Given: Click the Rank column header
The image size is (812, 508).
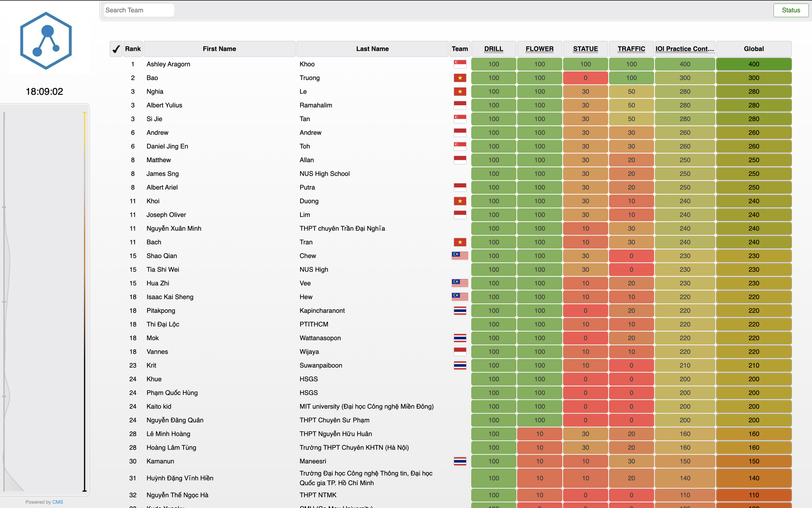Looking at the screenshot, I should (x=133, y=49).
